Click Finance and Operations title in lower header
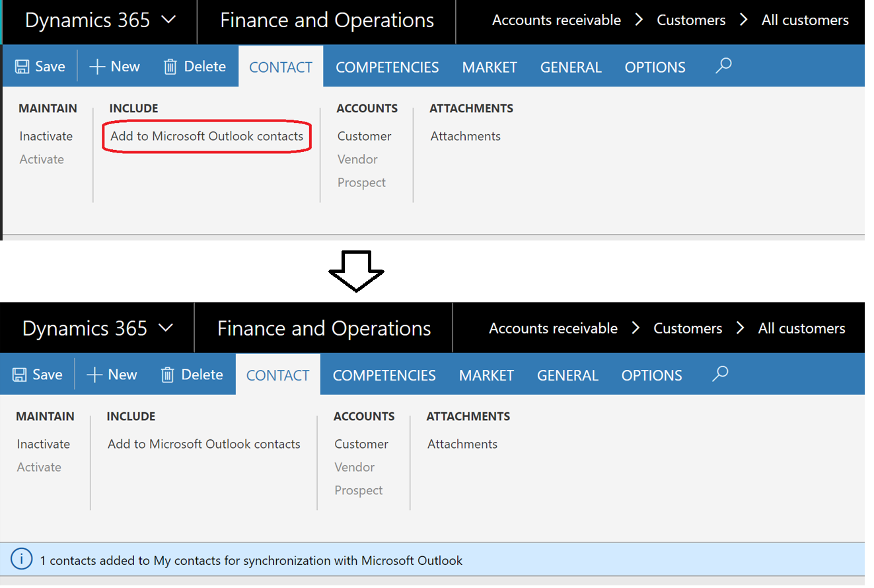 point(324,328)
